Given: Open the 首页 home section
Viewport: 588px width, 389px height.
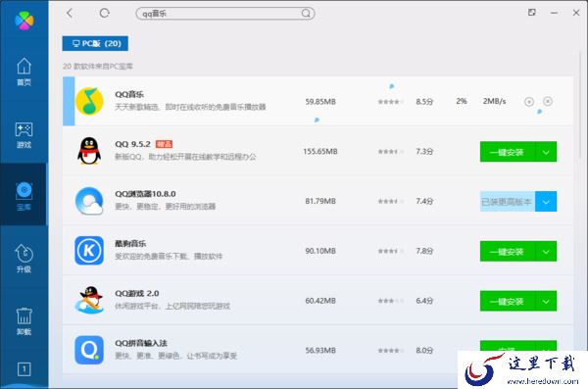Looking at the screenshot, I should point(24,72).
